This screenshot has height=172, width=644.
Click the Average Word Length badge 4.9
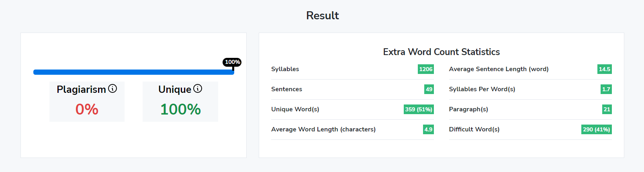429,129
